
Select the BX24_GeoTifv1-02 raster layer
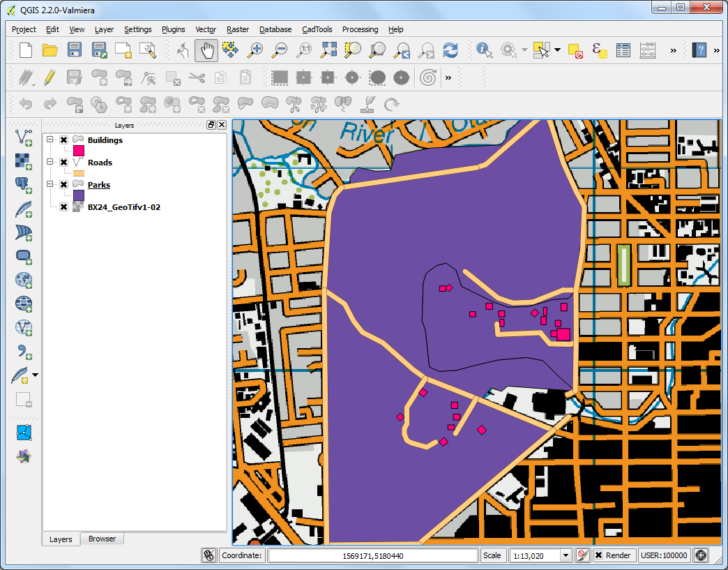(123, 207)
